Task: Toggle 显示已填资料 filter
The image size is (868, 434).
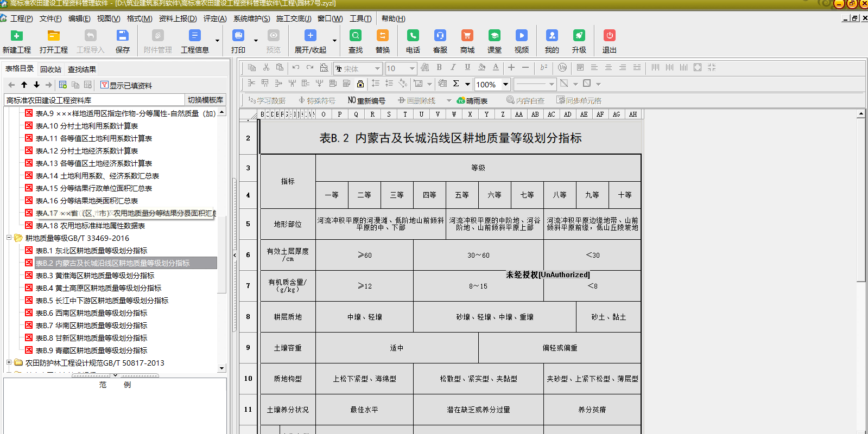Action: 126,85
